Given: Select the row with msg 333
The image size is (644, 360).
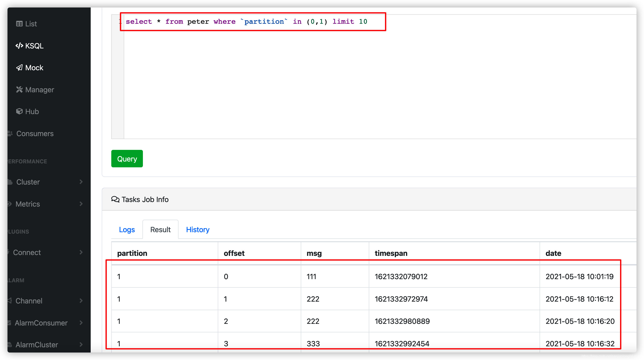Looking at the screenshot, I should (x=313, y=344).
